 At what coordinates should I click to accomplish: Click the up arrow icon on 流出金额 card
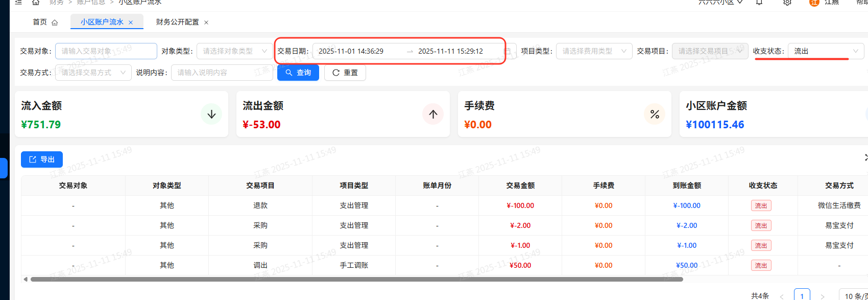pyautogui.click(x=433, y=114)
